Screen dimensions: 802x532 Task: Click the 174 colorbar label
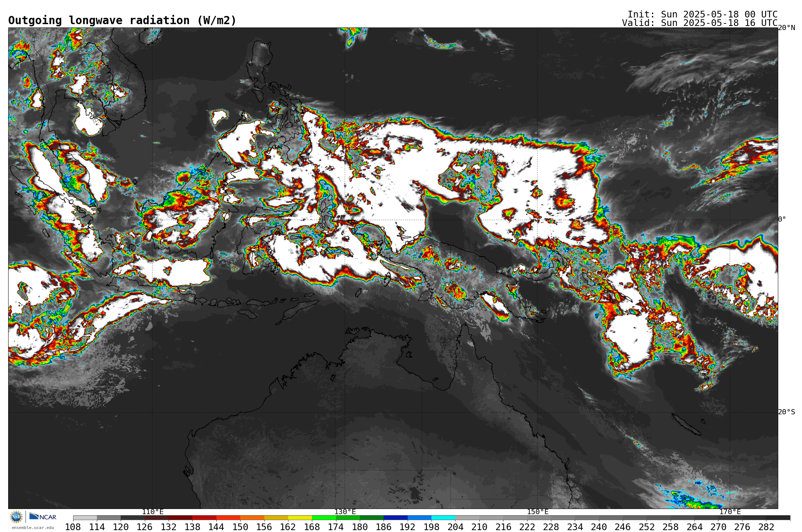(x=336, y=527)
